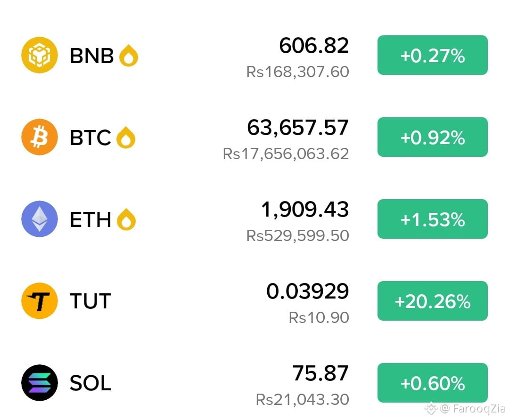This screenshot has height=420, width=509.
Task: Tap the SOL ticker label
Action: 90,383
